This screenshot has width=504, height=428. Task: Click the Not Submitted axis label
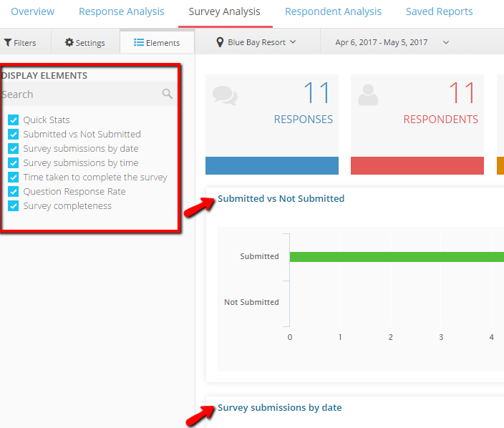(x=251, y=302)
